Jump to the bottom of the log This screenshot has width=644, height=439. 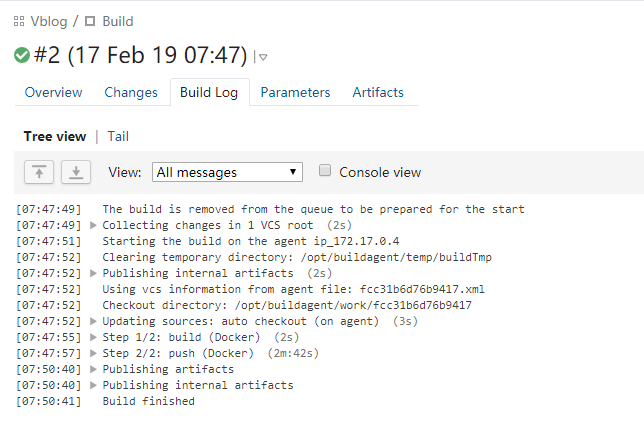[x=76, y=172]
